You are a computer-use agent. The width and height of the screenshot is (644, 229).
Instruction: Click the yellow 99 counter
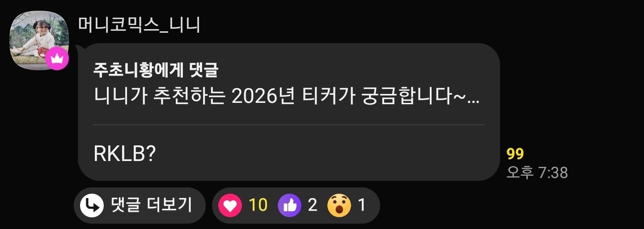click(515, 154)
